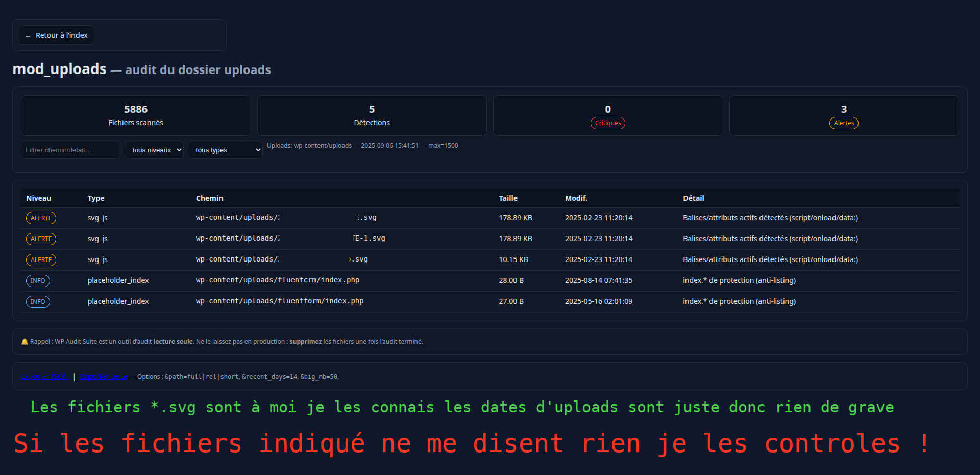Viewport: 980px width, 475px height.
Task: Select the 5886 Fichiers scannés card
Action: [135, 115]
